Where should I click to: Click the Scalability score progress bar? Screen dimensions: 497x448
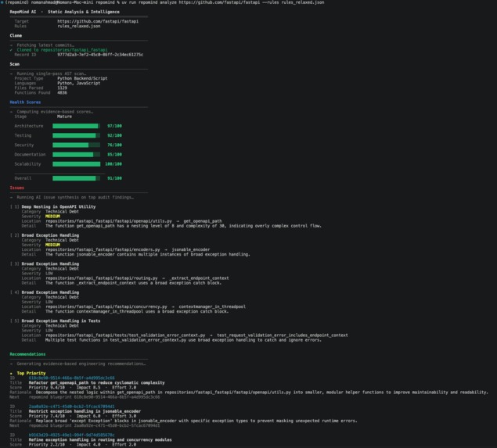77,163
